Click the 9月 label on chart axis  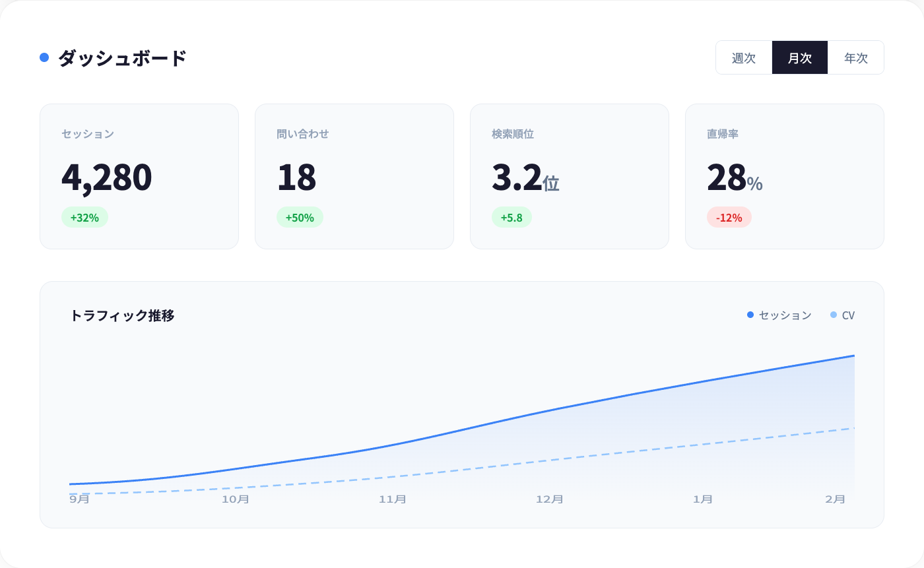click(x=79, y=499)
